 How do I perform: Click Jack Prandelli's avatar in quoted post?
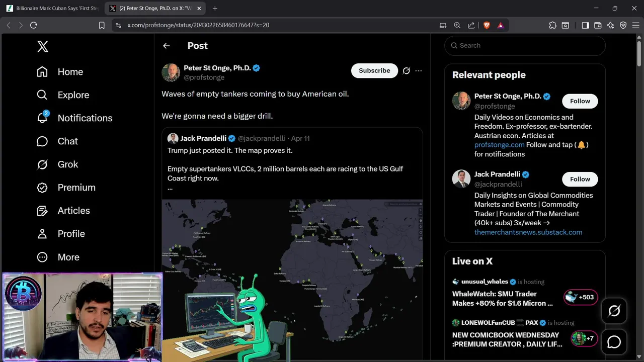coord(173,138)
